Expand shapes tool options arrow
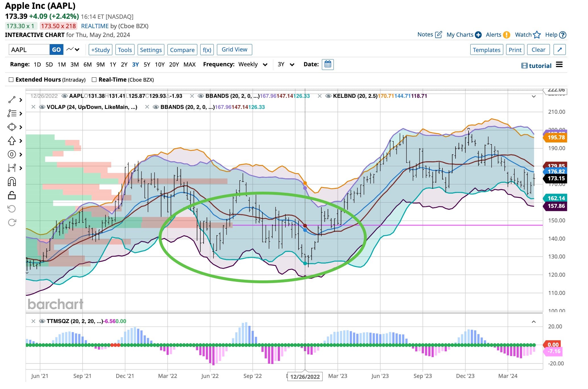Image resolution: width=588 pixels, height=389 pixels. tap(21, 127)
